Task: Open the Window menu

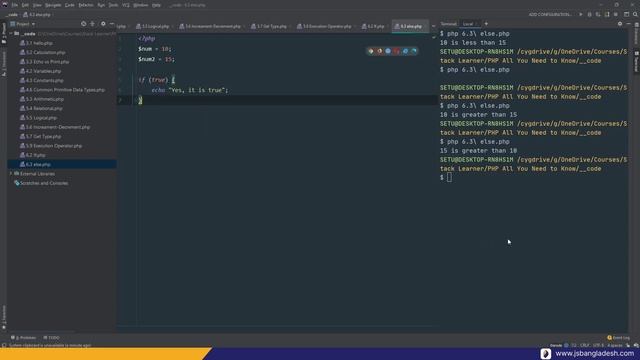Action: 141,5
